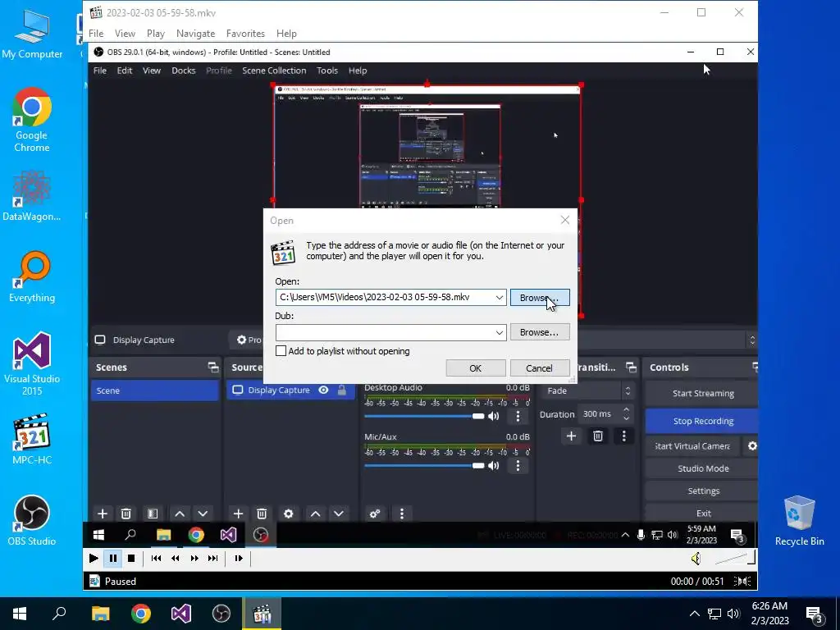Click Studio Mode button in OBS
The height and width of the screenshot is (630, 840).
point(702,468)
